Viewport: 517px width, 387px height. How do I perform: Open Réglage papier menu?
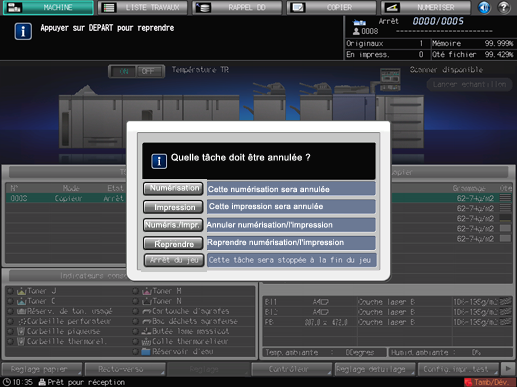click(x=42, y=369)
